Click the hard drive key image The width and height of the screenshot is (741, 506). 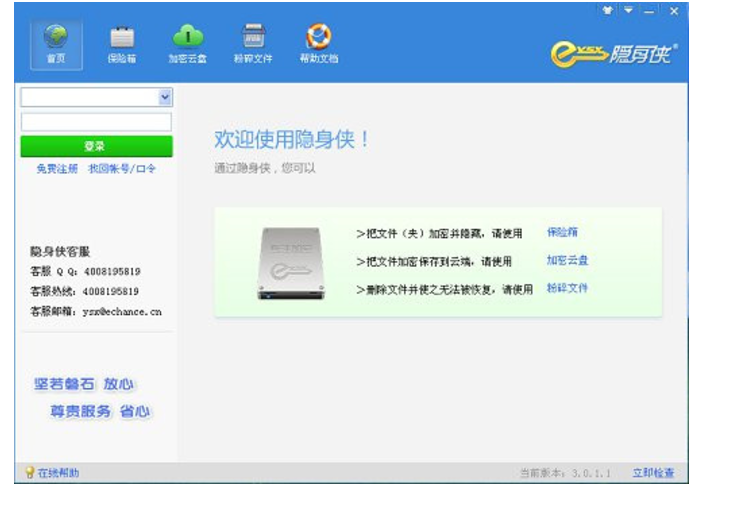coord(291,264)
